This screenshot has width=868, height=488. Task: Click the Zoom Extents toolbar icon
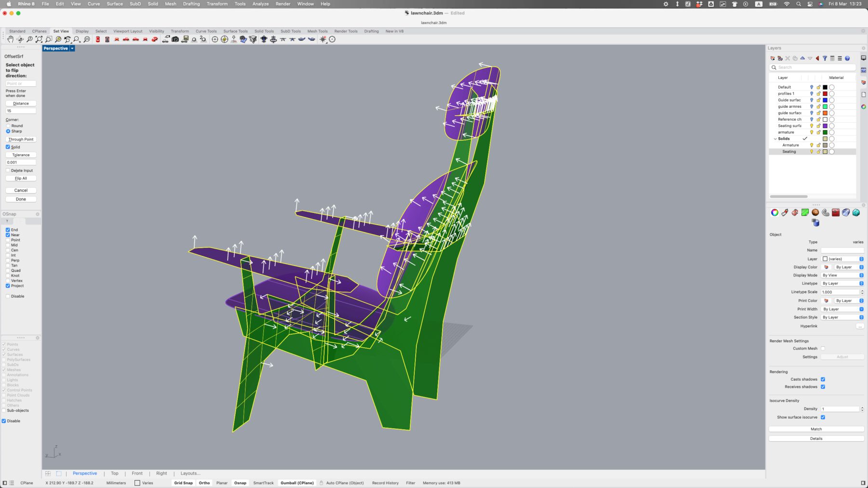(39, 40)
